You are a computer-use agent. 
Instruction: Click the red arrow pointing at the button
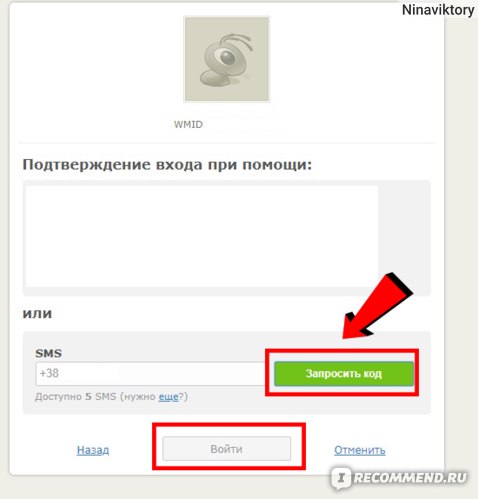coord(377,305)
